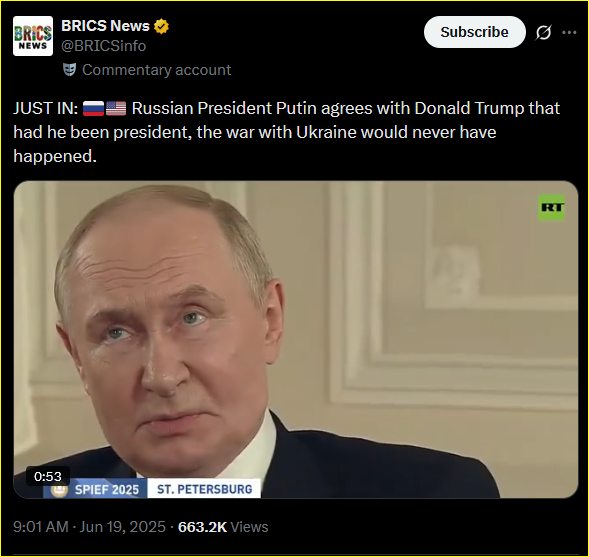Open the @BRICSinfo handle

coord(104,46)
